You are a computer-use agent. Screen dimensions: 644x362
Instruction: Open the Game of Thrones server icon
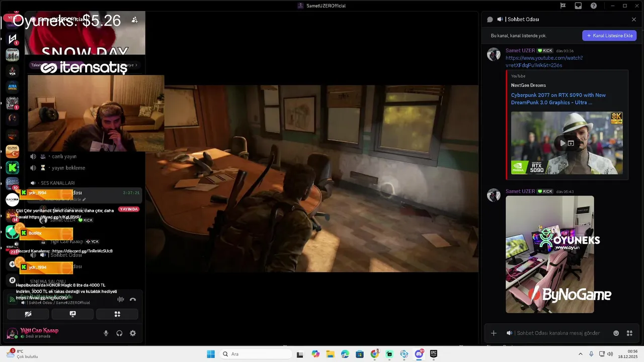pos(12,183)
